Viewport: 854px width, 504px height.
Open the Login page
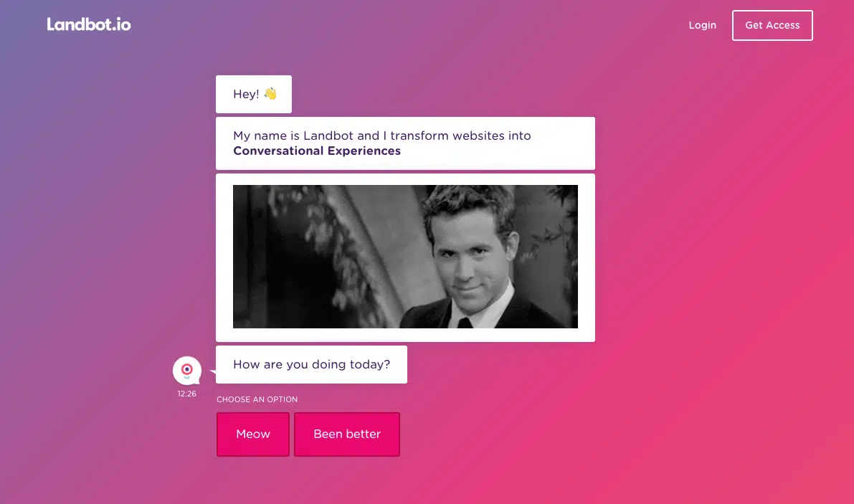[x=702, y=25]
